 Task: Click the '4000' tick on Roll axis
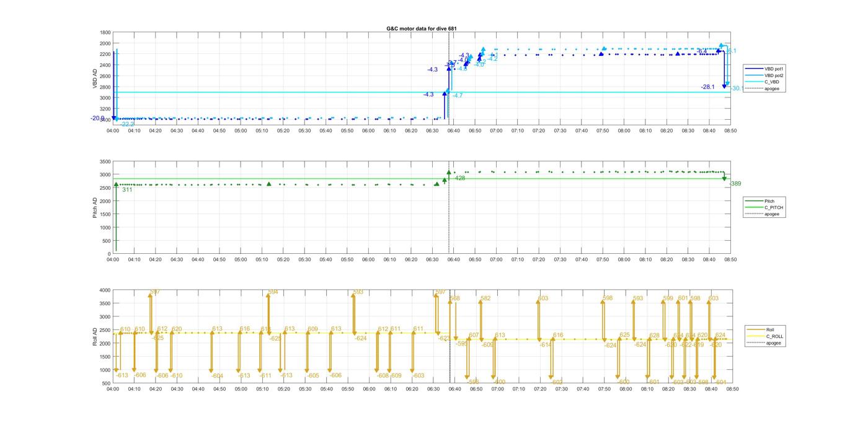(x=105, y=290)
